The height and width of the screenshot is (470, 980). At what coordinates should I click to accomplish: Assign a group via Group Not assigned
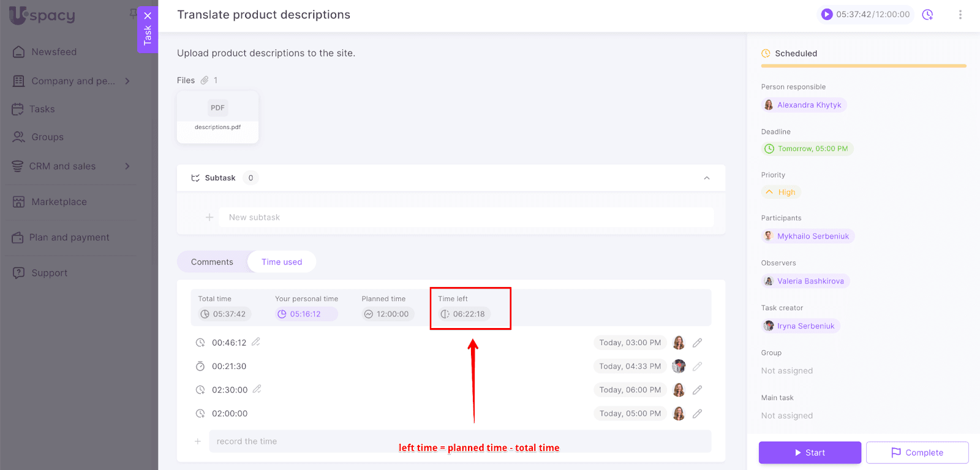(x=787, y=371)
